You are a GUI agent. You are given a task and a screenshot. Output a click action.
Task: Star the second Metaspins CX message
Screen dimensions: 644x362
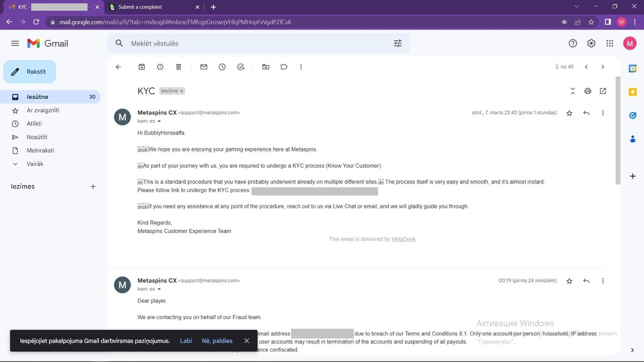(x=569, y=281)
